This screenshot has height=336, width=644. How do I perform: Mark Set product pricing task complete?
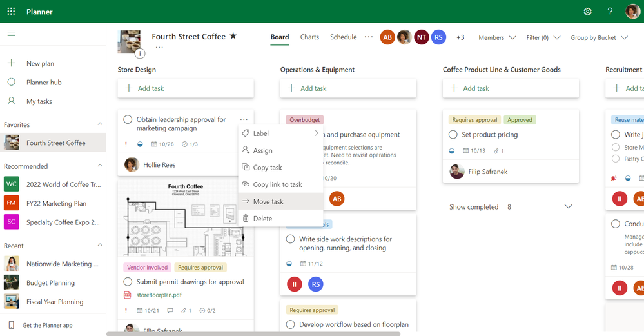tap(453, 135)
